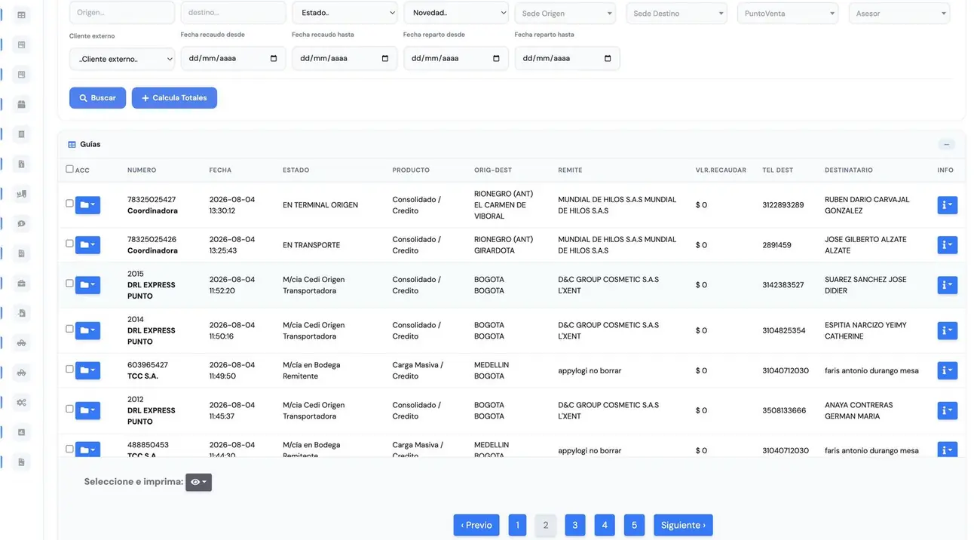The width and height of the screenshot is (980, 540).
Task: Open folder actions for guide 2015
Action: pos(87,285)
